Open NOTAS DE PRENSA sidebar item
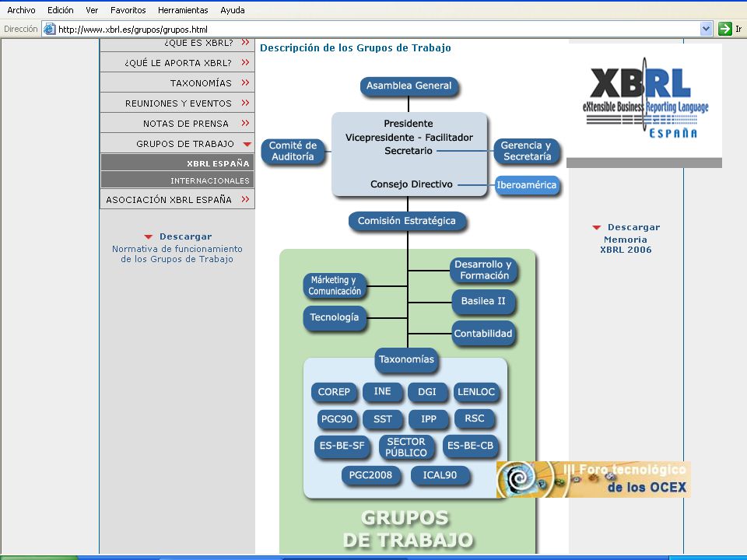 click(177, 124)
